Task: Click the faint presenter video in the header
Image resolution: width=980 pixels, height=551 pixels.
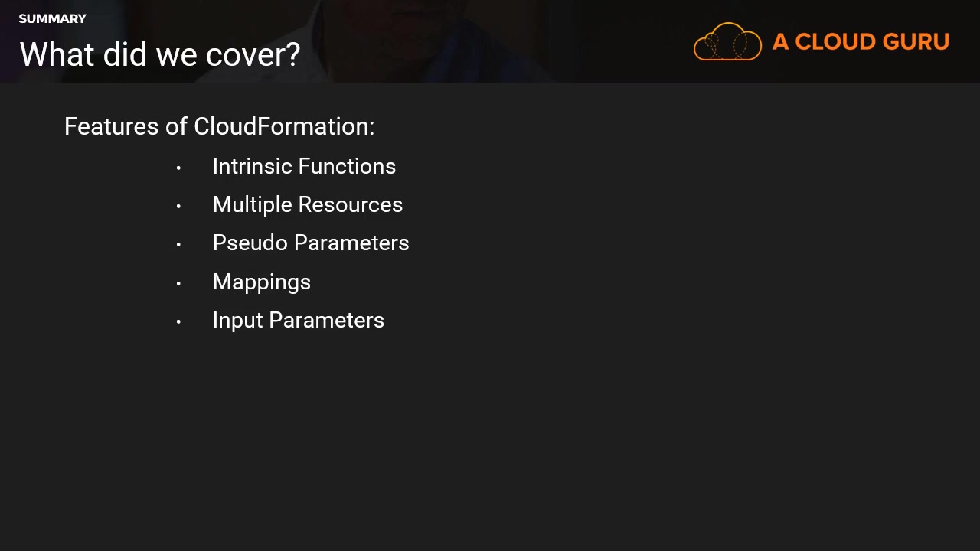Action: pos(429,38)
